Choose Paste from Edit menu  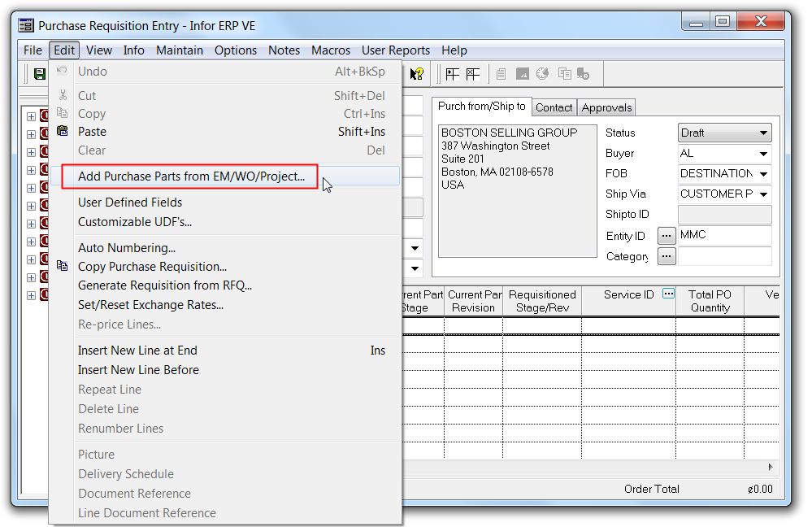tap(225, 132)
